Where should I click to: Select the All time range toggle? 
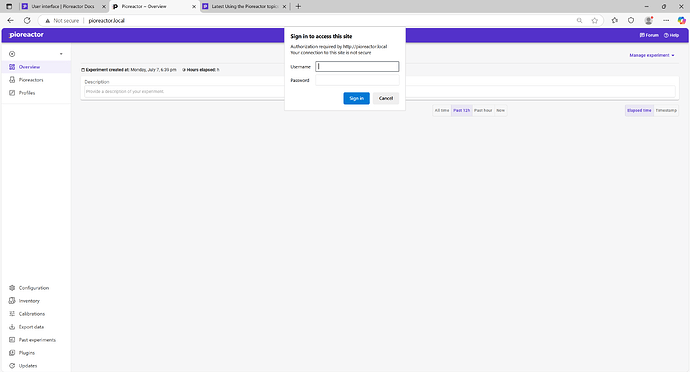point(442,110)
